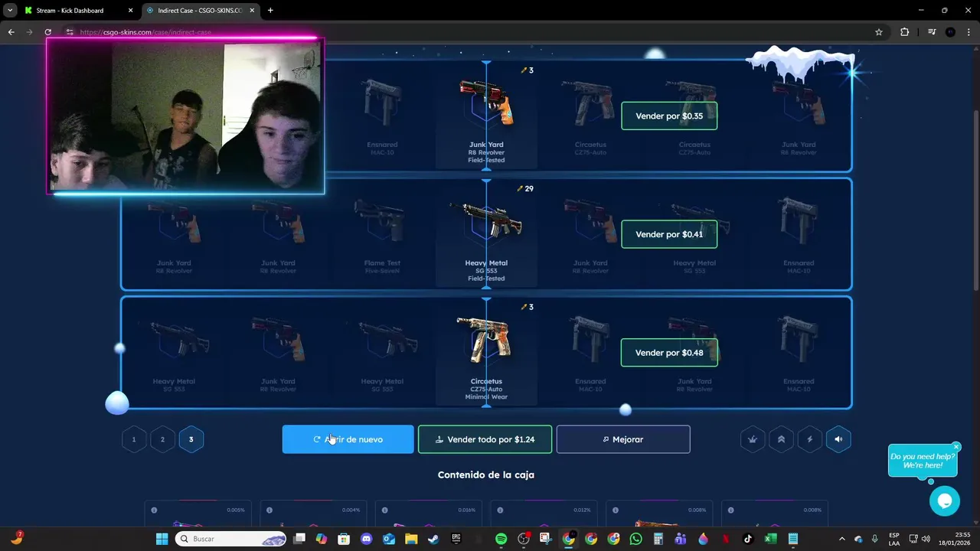The image size is (980, 551).
Task: Show hidden system tray icons
Action: [842, 539]
